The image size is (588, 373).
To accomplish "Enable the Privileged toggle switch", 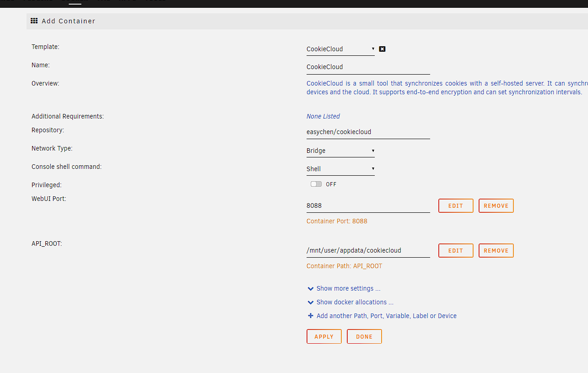I will tap(316, 184).
